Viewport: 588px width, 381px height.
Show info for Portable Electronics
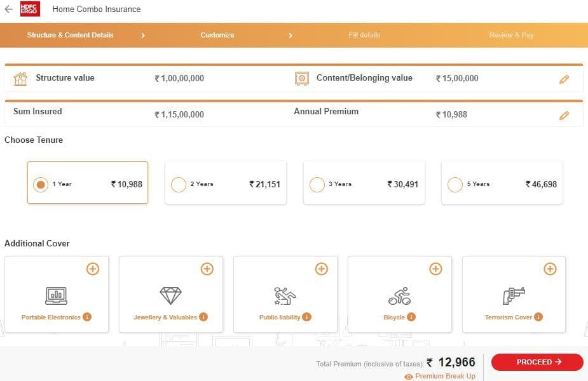(x=87, y=317)
